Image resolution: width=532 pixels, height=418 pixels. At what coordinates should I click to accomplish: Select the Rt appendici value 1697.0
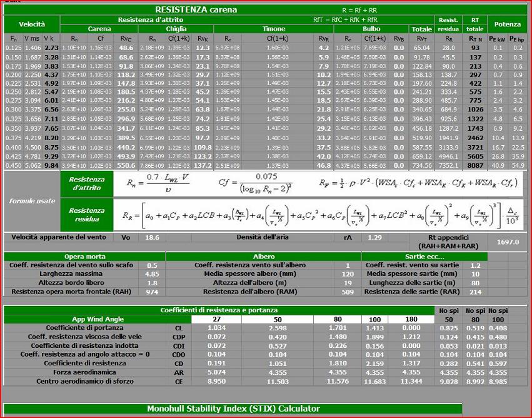click(x=508, y=242)
